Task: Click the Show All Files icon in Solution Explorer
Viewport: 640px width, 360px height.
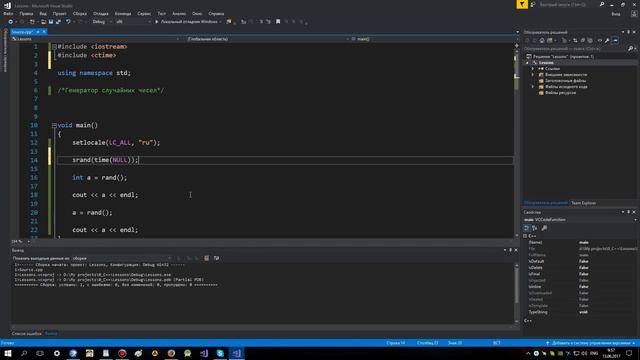Action: point(590,40)
